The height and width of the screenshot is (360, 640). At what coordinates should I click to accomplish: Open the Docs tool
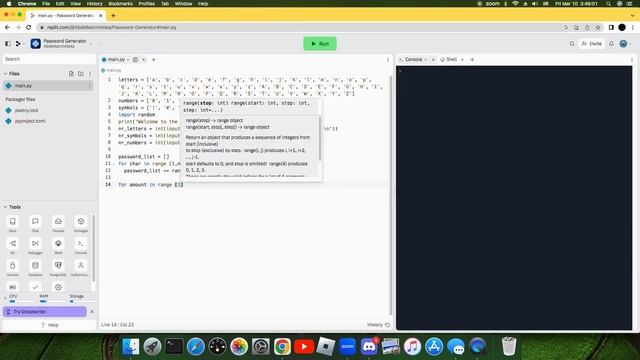tap(13, 223)
